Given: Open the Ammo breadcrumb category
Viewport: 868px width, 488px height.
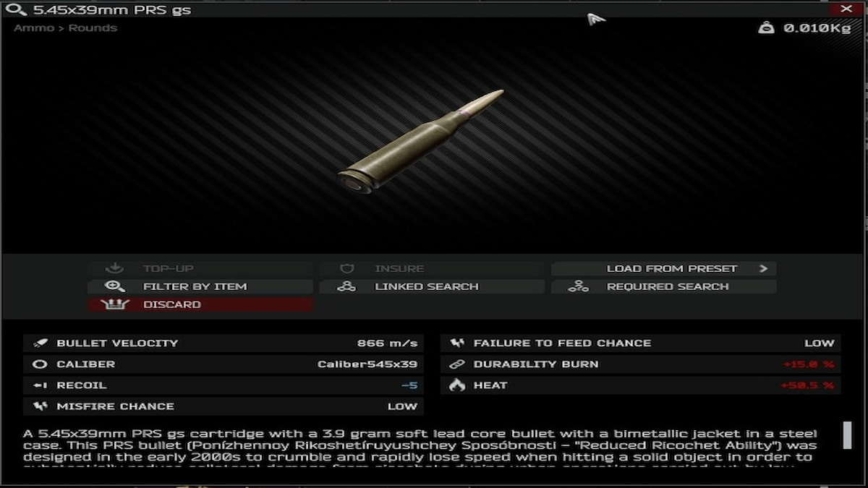Looking at the screenshot, I should tap(34, 27).
